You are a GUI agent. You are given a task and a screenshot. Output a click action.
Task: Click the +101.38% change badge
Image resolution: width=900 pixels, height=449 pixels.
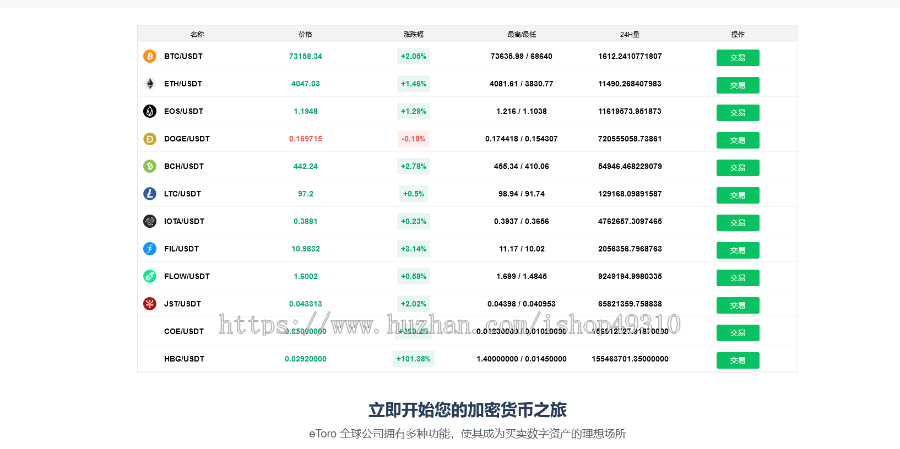click(413, 359)
